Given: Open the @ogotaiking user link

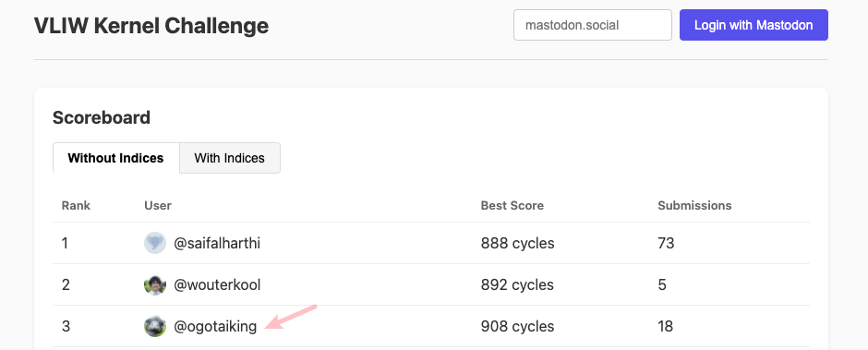Looking at the screenshot, I should pos(215,326).
